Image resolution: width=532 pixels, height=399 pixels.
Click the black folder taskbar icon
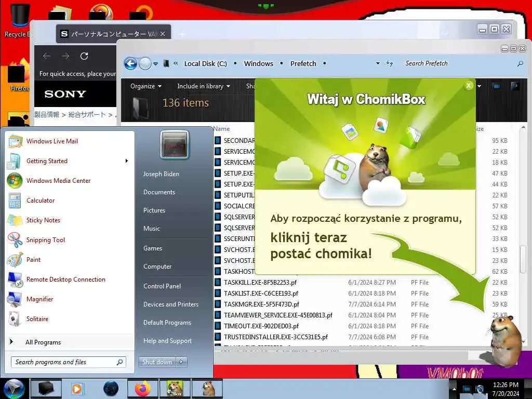[x=46, y=389]
